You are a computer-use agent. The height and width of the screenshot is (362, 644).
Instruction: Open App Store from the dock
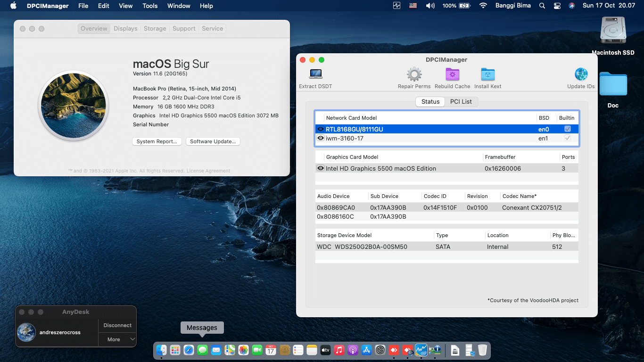tap(366, 350)
